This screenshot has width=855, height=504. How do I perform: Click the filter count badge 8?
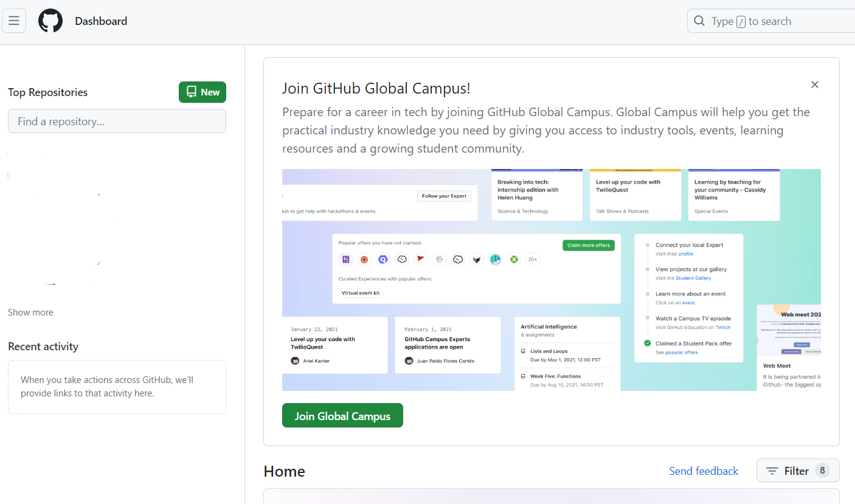pos(822,471)
